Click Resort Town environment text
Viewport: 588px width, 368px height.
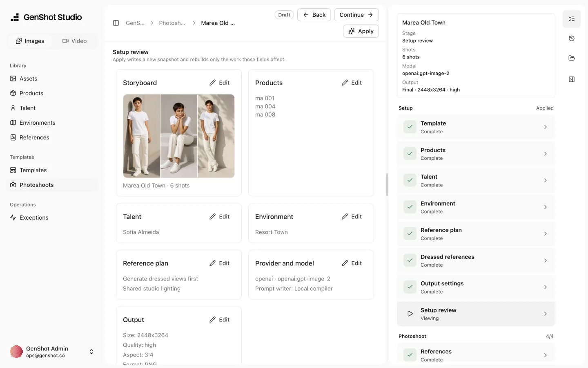coord(272,232)
